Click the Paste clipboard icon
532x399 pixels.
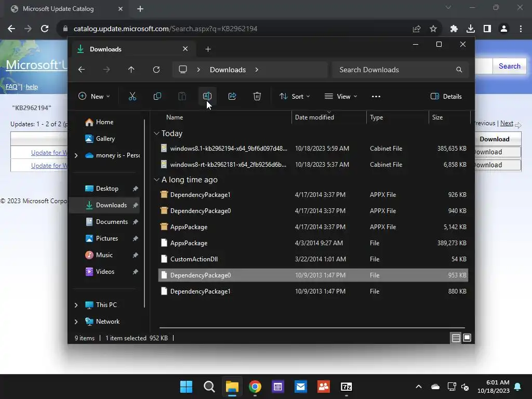point(182,96)
